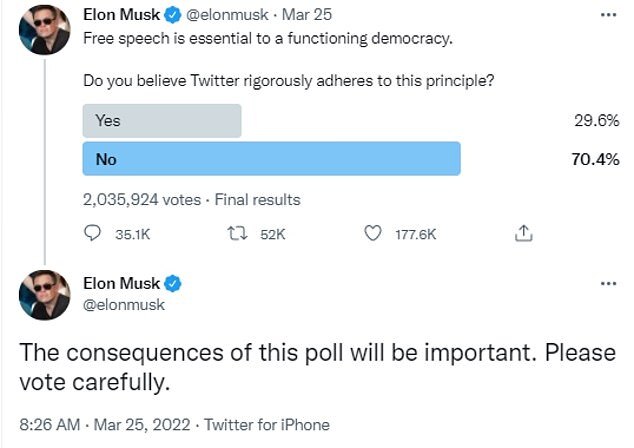Viewport: 634px width, 448px height.
Task: Click the 52K retweet count
Action: (x=273, y=235)
